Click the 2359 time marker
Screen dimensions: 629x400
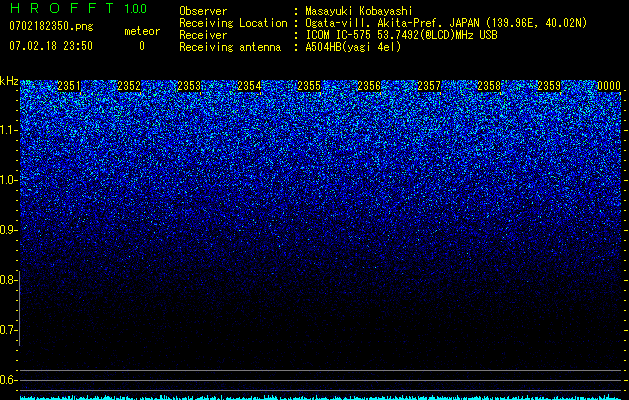[x=549, y=86]
